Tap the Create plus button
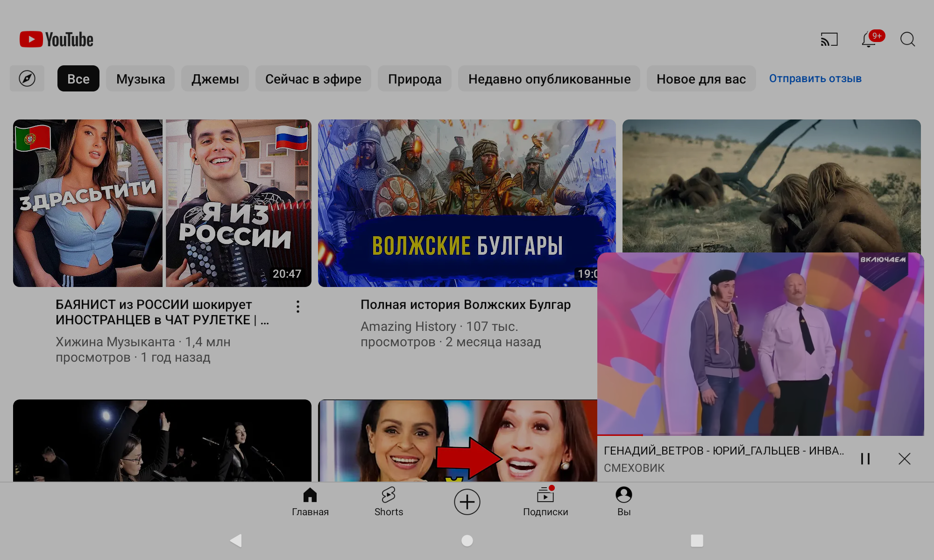The width and height of the screenshot is (934, 560). [467, 502]
